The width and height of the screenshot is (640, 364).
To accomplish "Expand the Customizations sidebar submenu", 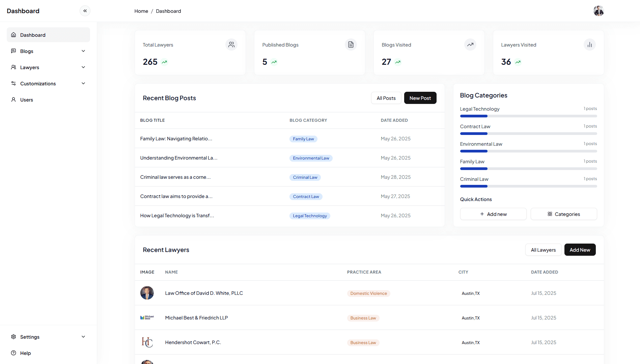I will point(83,83).
